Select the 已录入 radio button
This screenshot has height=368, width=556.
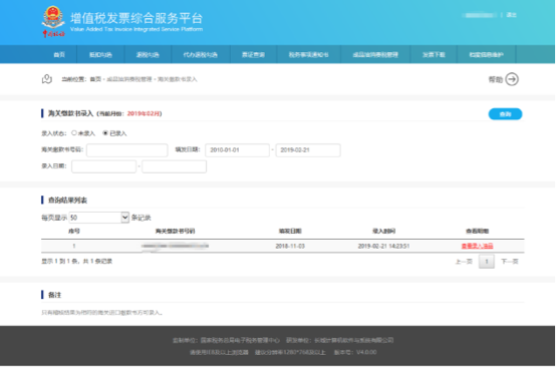tap(105, 133)
